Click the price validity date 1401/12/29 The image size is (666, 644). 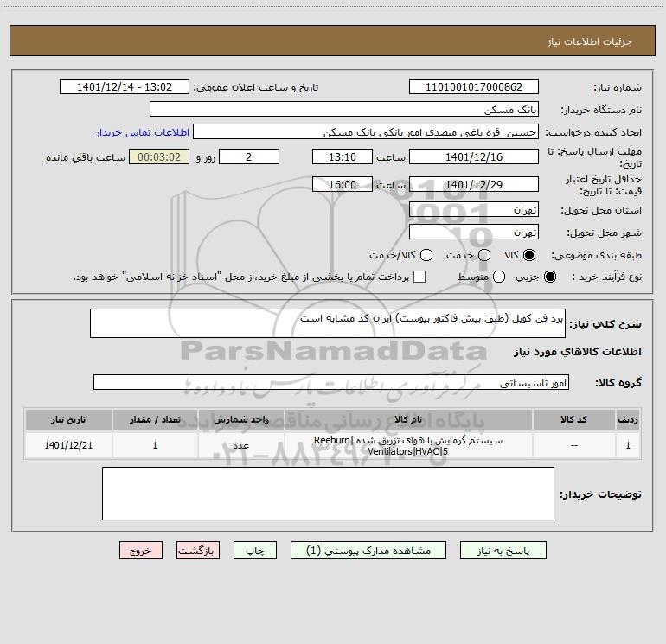474,184
